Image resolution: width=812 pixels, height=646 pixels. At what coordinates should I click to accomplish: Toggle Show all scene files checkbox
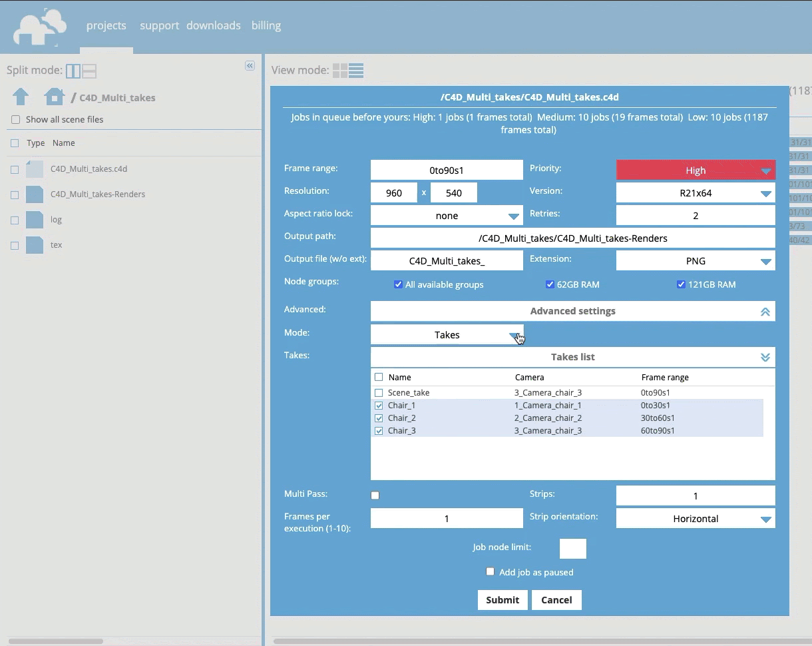[15, 120]
